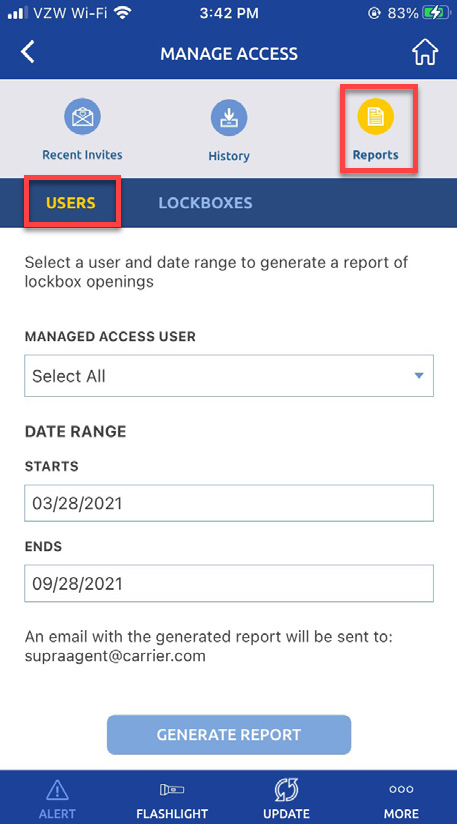Viewport: 457px width, 824px height.
Task: Tap the back arrow in header
Action: pyautogui.click(x=27, y=53)
